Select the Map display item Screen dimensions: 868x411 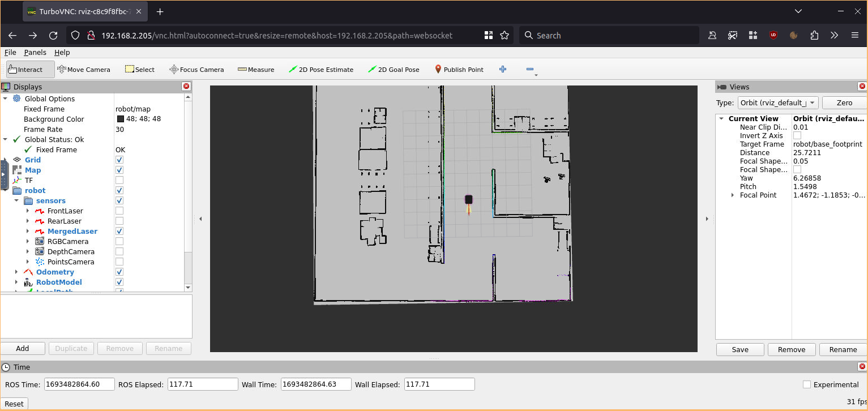point(33,170)
